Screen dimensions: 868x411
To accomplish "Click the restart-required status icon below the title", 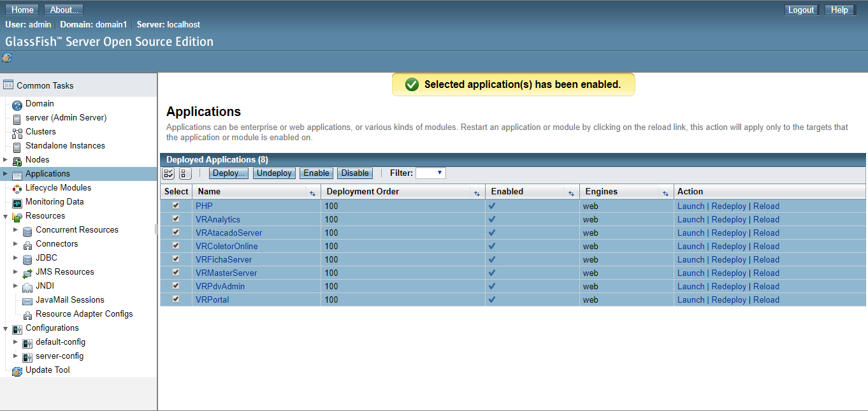I will pyautogui.click(x=7, y=58).
